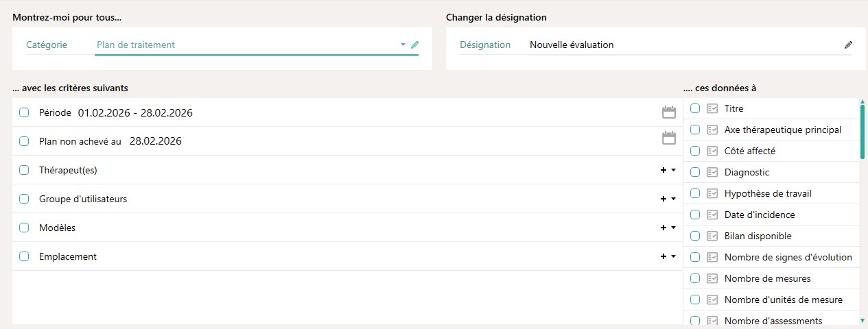Click the plus icon in Thérapeut(es) row

tap(664, 170)
